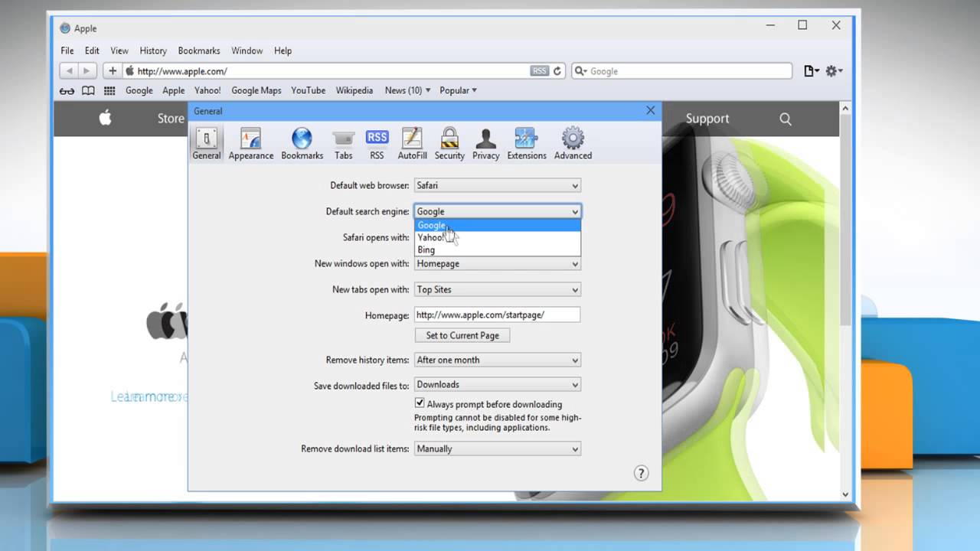
Task: Open the Help menu
Action: [x=283, y=51]
